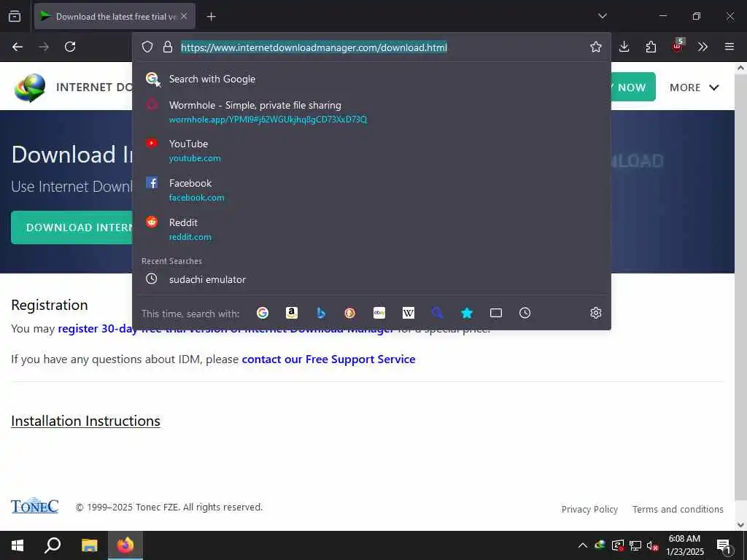Open the Terms and conditions link

click(x=678, y=509)
